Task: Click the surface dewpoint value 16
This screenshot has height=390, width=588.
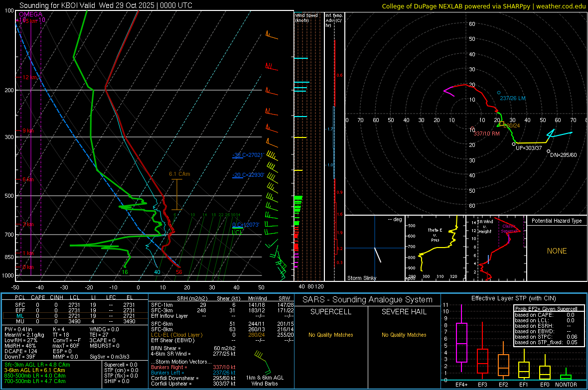Action: pyautogui.click(x=125, y=272)
